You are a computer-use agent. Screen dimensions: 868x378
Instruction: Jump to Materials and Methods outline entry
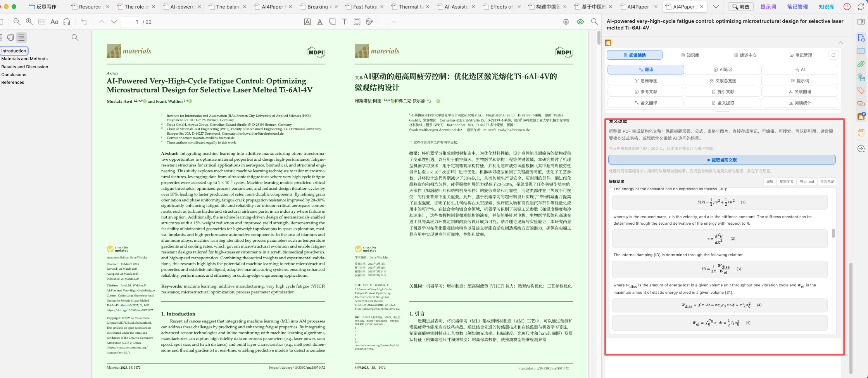24,59
